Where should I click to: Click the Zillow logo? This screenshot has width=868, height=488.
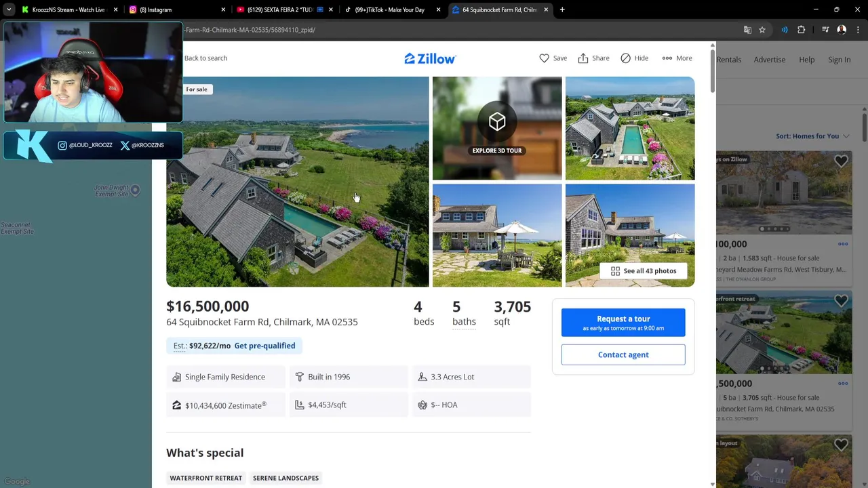click(x=430, y=58)
